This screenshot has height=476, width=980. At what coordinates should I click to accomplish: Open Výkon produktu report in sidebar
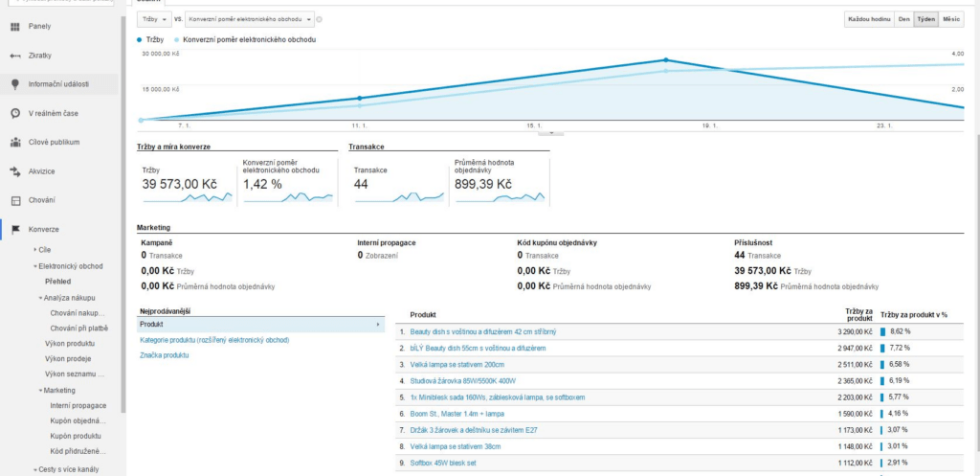click(69, 343)
